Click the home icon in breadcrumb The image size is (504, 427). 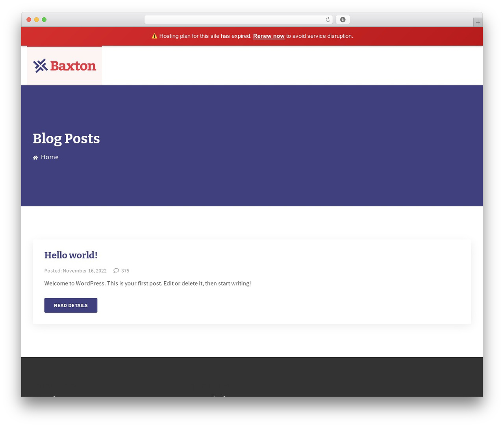pyautogui.click(x=35, y=158)
